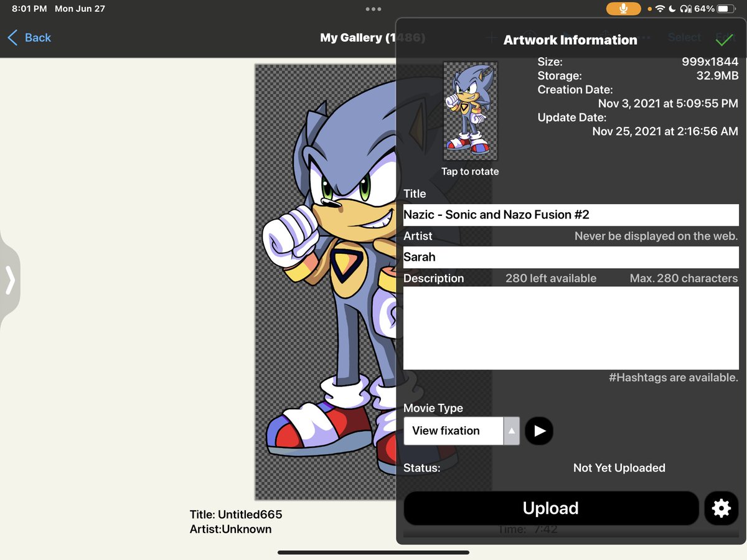Click the '32.9MB' storage value
Screen dimensions: 747x560
coord(717,76)
